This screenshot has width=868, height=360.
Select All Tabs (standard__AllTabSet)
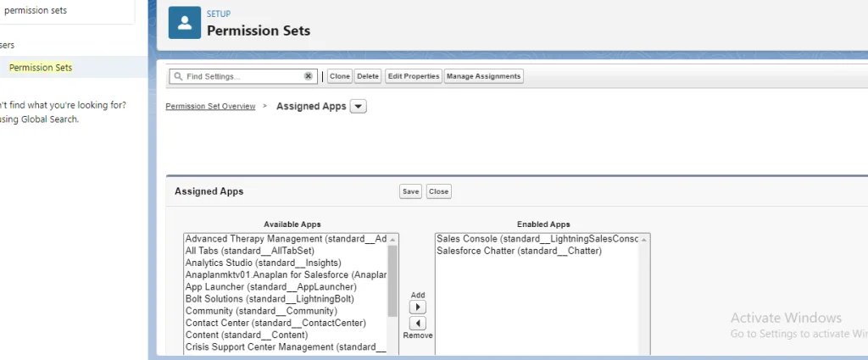tap(287, 251)
